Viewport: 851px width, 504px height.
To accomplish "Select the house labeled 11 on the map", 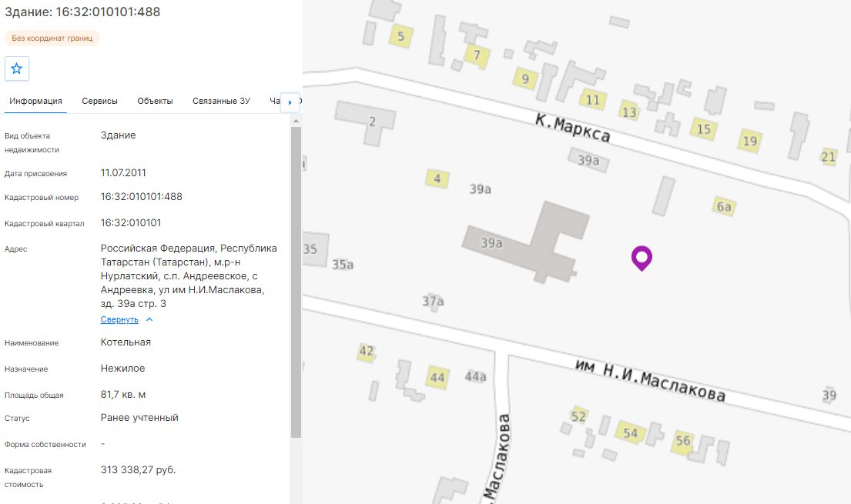I will tap(593, 100).
